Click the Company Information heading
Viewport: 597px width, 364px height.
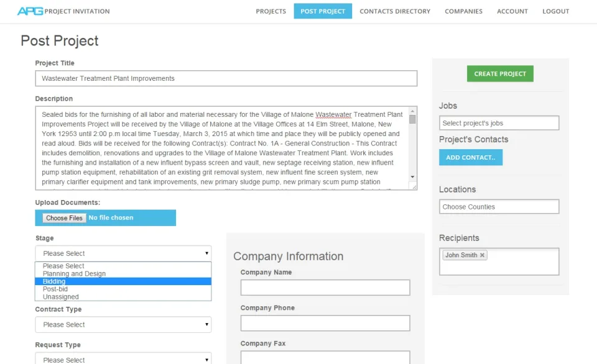pyautogui.click(x=288, y=256)
